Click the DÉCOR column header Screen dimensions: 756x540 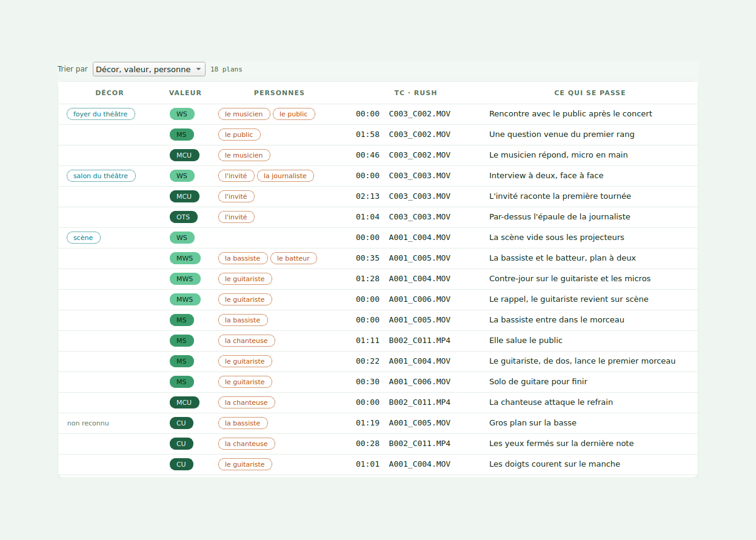110,93
